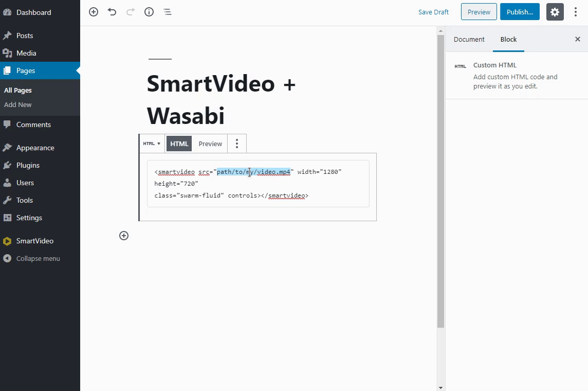Click the 'Custom HTML' heading text
Viewport: 588px width, 391px height.
494,65
